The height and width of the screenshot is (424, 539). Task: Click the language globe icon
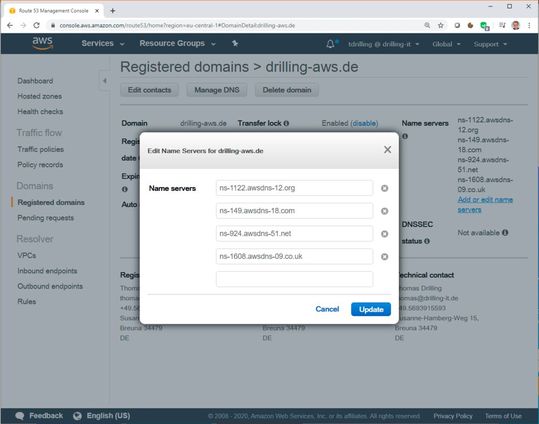point(77,416)
